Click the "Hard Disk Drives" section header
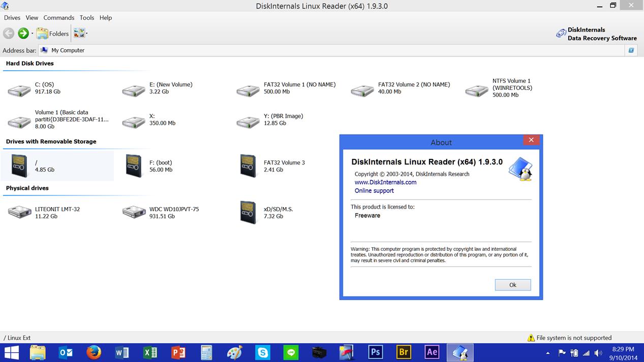Viewport: 644px width, 362px height. tap(29, 63)
